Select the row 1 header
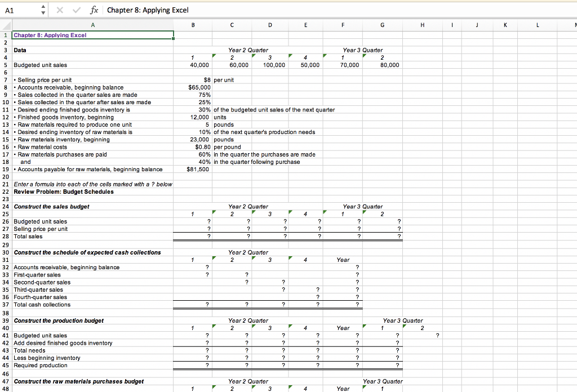Image resolution: width=577 pixels, height=392 pixels. 5,35
